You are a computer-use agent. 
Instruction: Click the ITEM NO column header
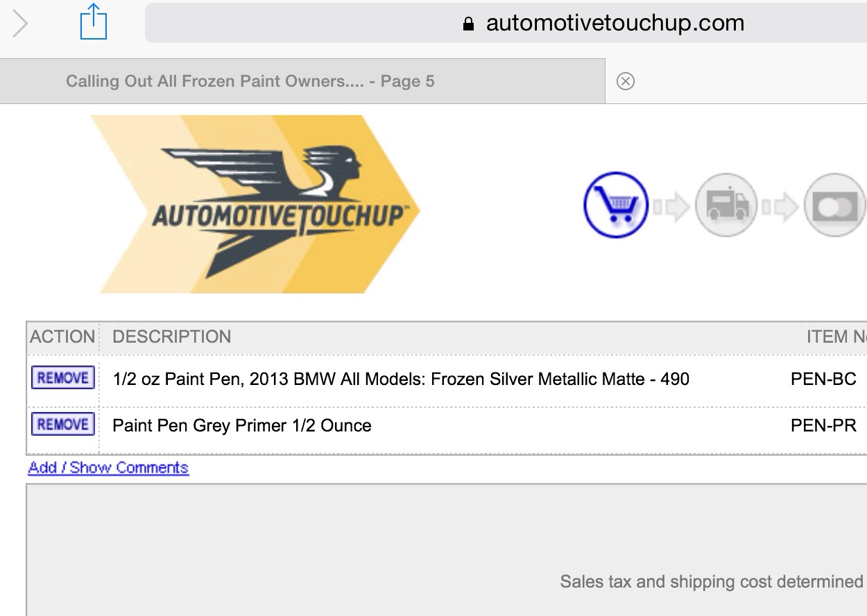click(x=836, y=336)
